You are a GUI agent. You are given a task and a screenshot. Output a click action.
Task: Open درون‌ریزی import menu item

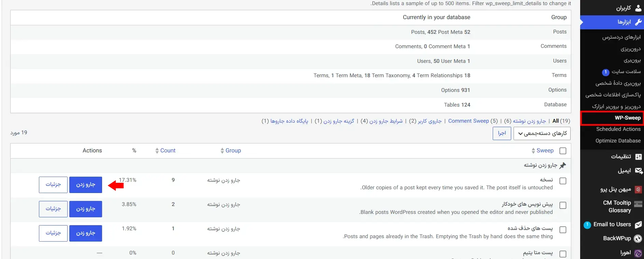[631, 49]
